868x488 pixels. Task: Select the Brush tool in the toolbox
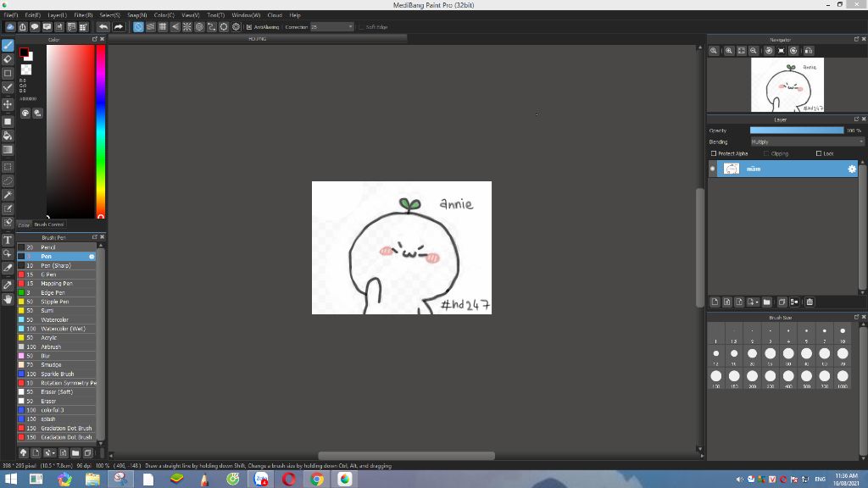pos(8,46)
